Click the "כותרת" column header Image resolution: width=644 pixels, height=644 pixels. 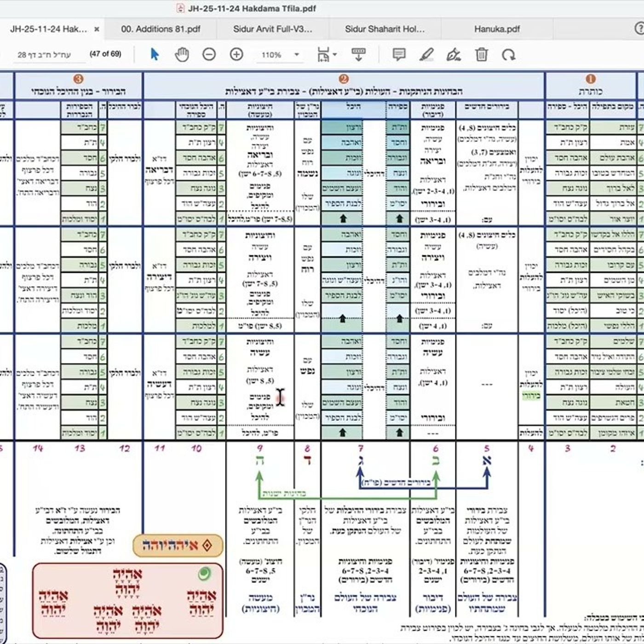tap(590, 91)
